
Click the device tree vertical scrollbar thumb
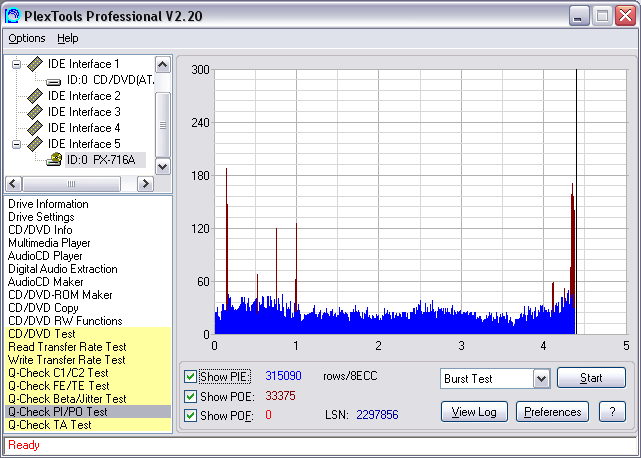163,125
